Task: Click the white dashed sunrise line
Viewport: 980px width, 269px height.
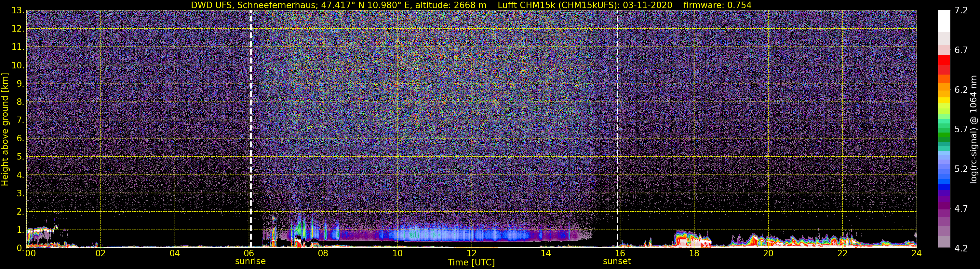Action: (251, 129)
